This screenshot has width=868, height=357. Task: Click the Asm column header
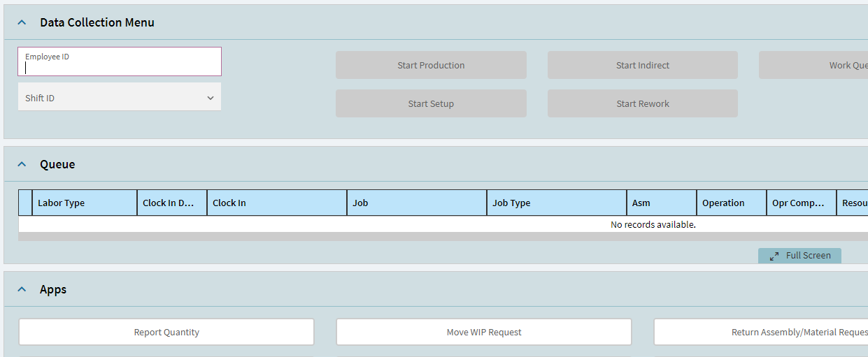[662, 203]
